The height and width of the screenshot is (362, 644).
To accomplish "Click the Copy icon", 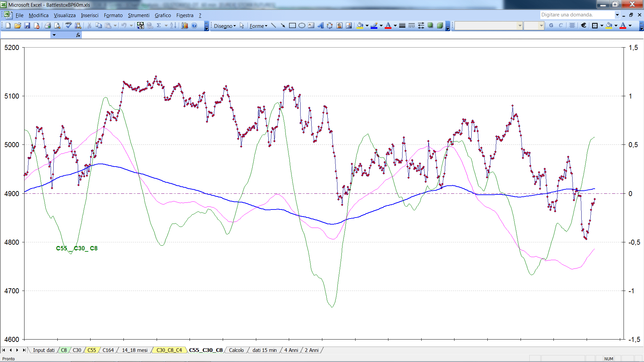I will click(x=99, y=25).
